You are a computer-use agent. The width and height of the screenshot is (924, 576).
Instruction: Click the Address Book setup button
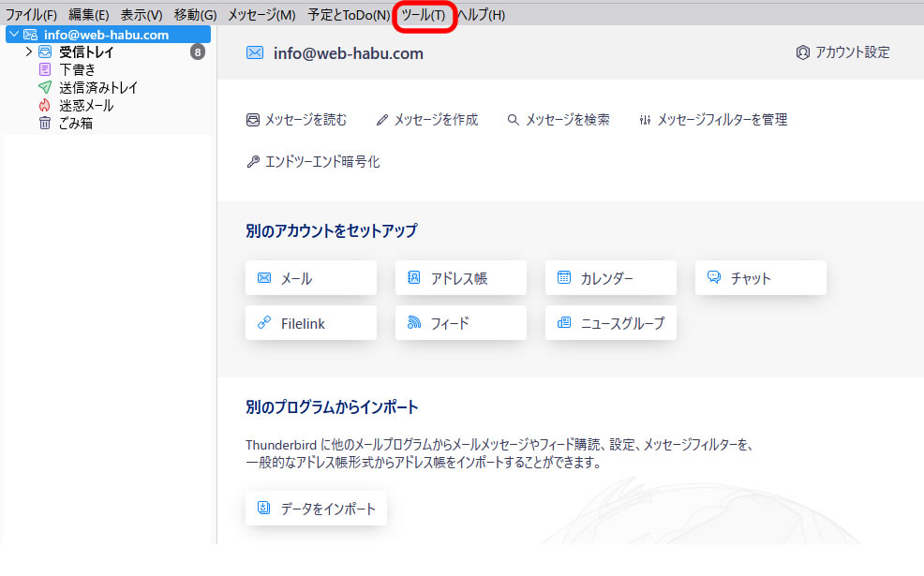[x=460, y=278]
